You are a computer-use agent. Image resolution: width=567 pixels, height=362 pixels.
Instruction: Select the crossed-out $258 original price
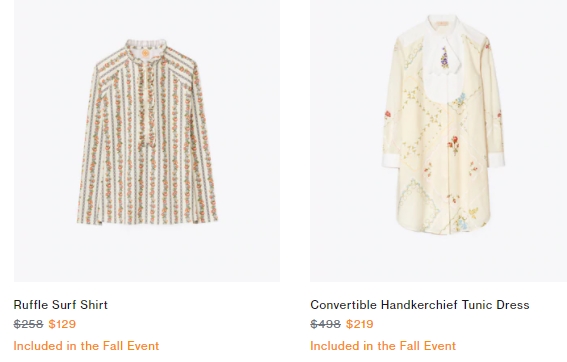pyautogui.click(x=28, y=324)
